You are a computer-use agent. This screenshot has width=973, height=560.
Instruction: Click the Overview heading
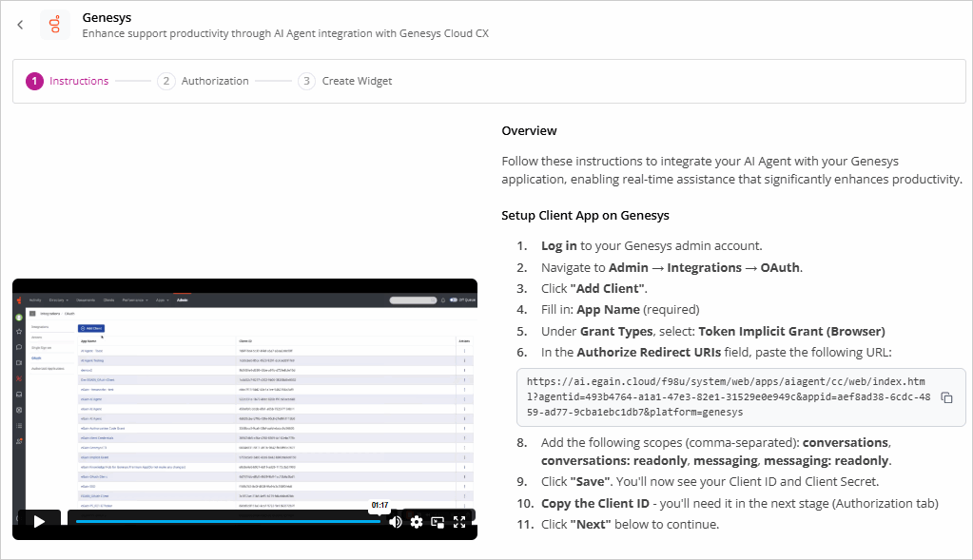[x=529, y=130]
